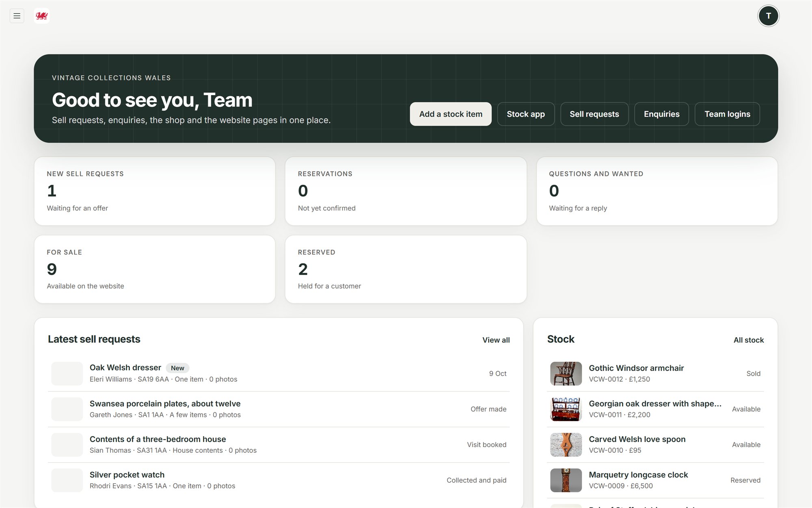Open the For sale summary card
This screenshot has height=508, width=812.
pos(155,269)
